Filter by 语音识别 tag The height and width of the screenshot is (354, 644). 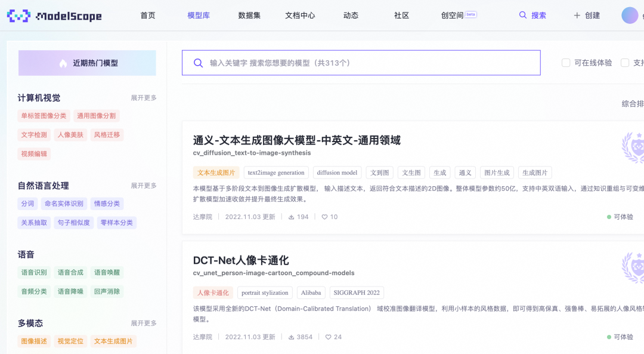(x=34, y=273)
